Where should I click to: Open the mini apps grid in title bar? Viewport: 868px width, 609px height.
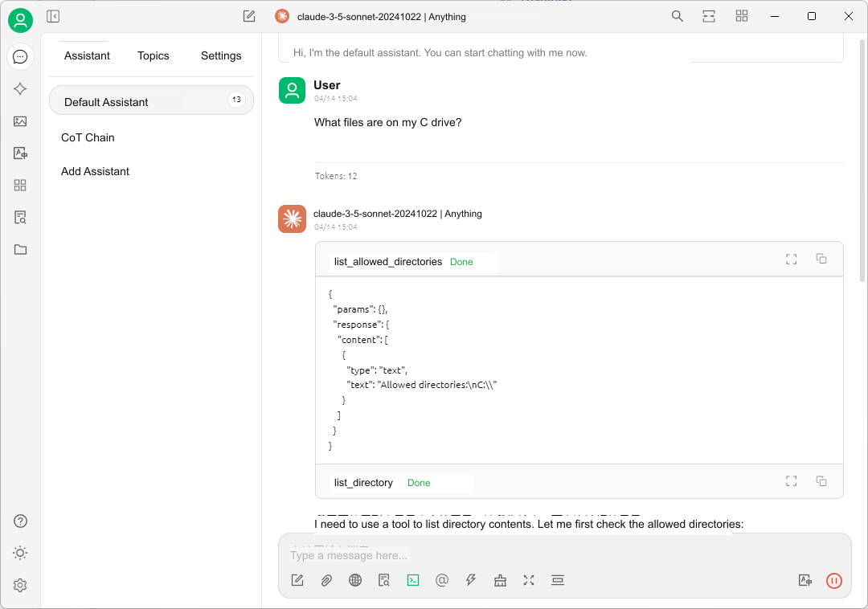click(x=742, y=17)
